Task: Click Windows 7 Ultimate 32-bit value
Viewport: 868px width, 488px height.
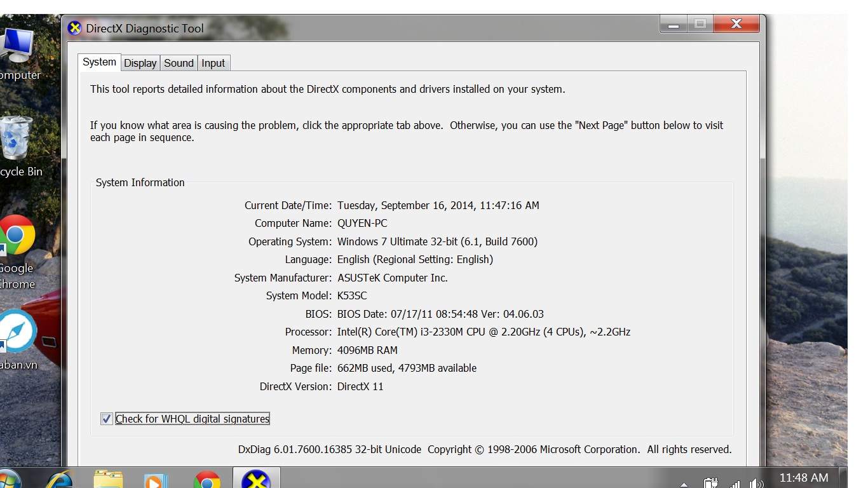Action: 437,241
